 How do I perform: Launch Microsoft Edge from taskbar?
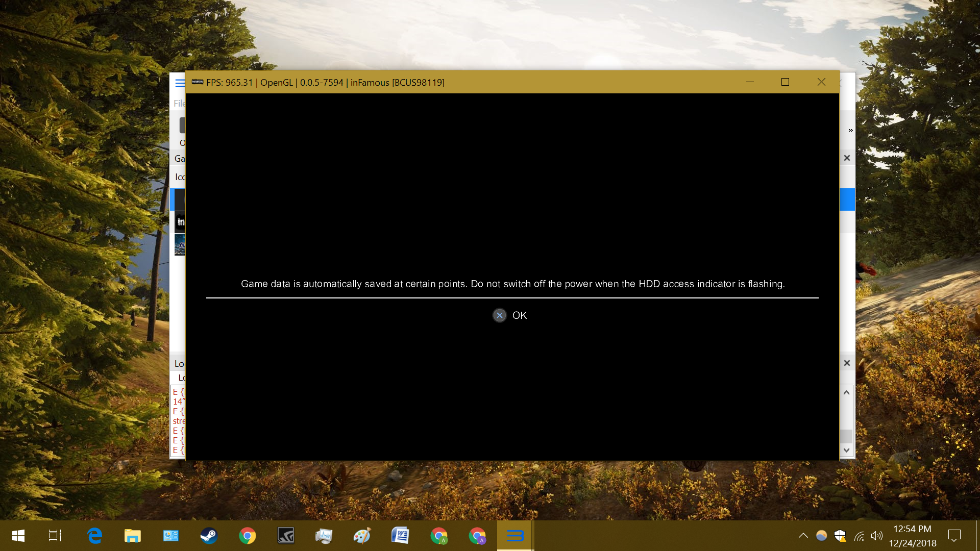pyautogui.click(x=94, y=536)
